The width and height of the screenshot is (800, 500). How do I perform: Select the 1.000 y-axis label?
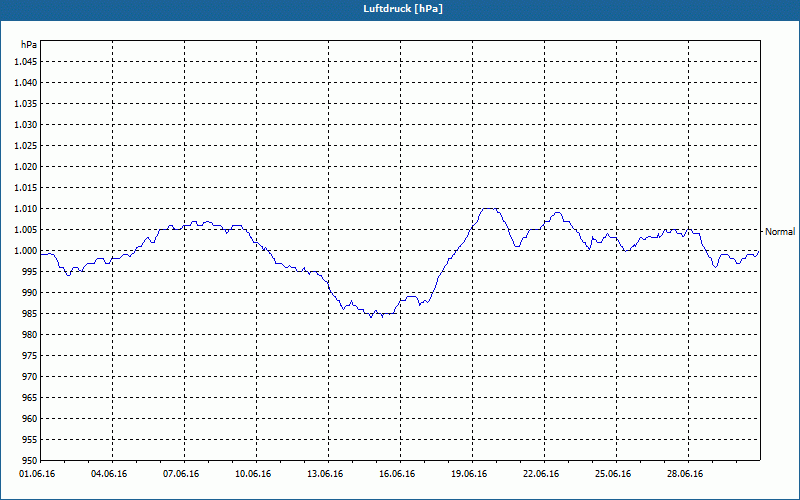(26, 251)
